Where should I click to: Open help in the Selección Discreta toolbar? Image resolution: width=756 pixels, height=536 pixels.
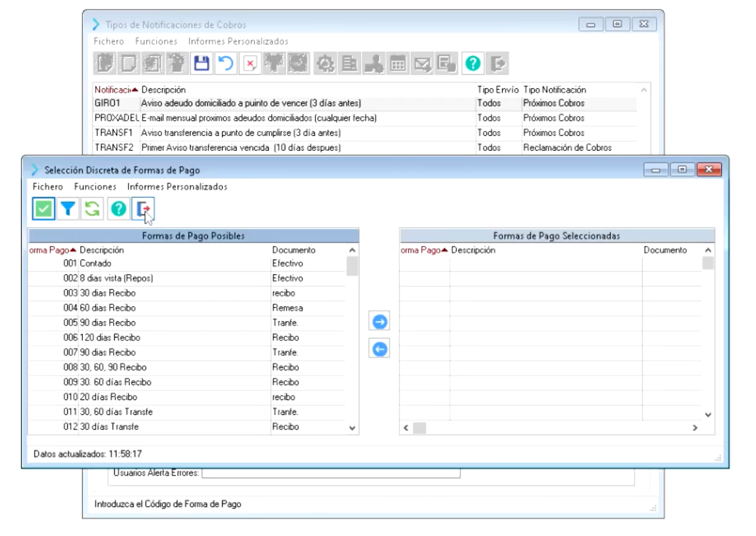point(118,208)
